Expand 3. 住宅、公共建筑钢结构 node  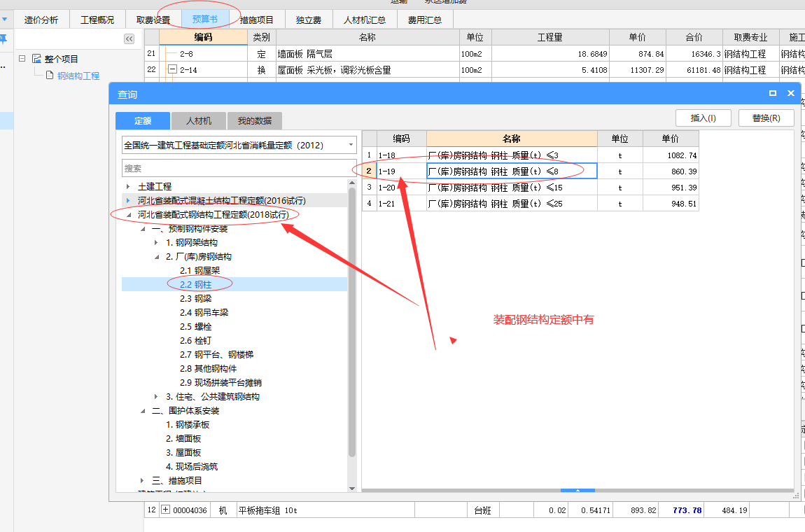tap(157, 396)
